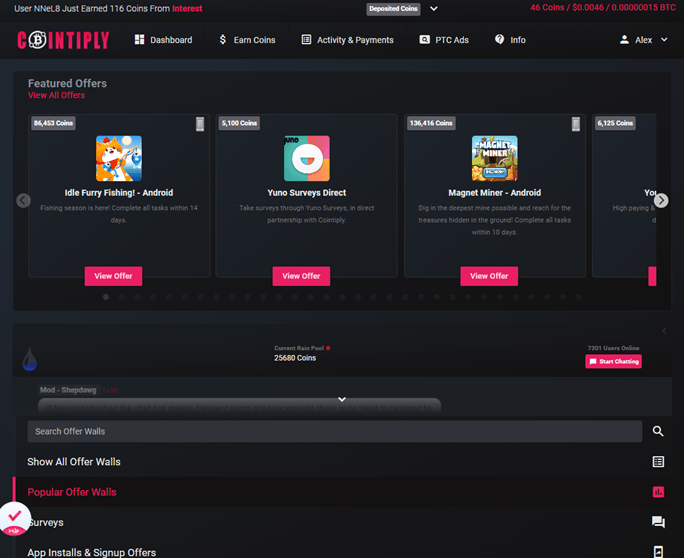The image size is (684, 558).
Task: Click the search magnifier icon for offer walls
Action: pos(658,431)
